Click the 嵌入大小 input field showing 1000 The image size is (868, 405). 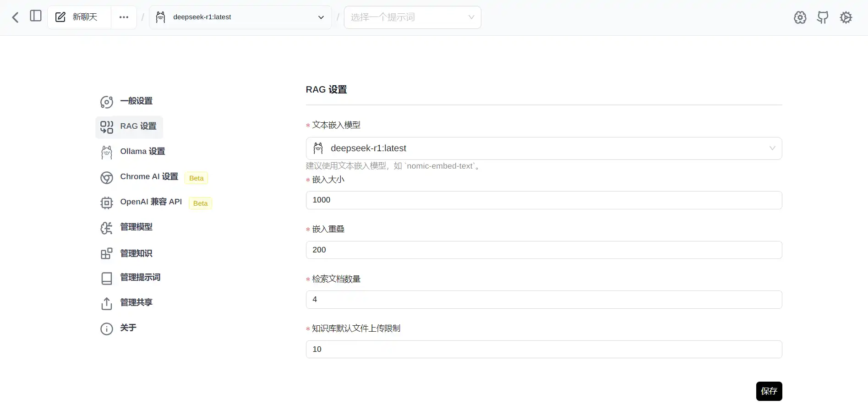[543, 200]
